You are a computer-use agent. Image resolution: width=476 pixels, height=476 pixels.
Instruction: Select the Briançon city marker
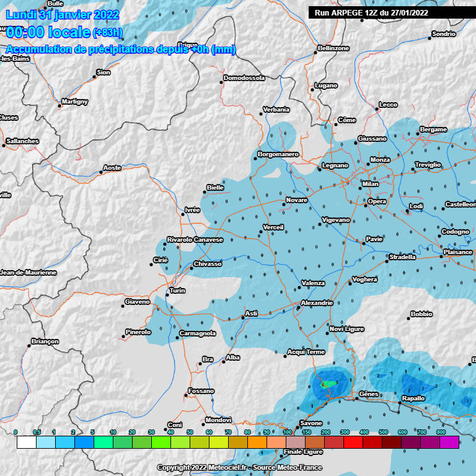point(29,346)
